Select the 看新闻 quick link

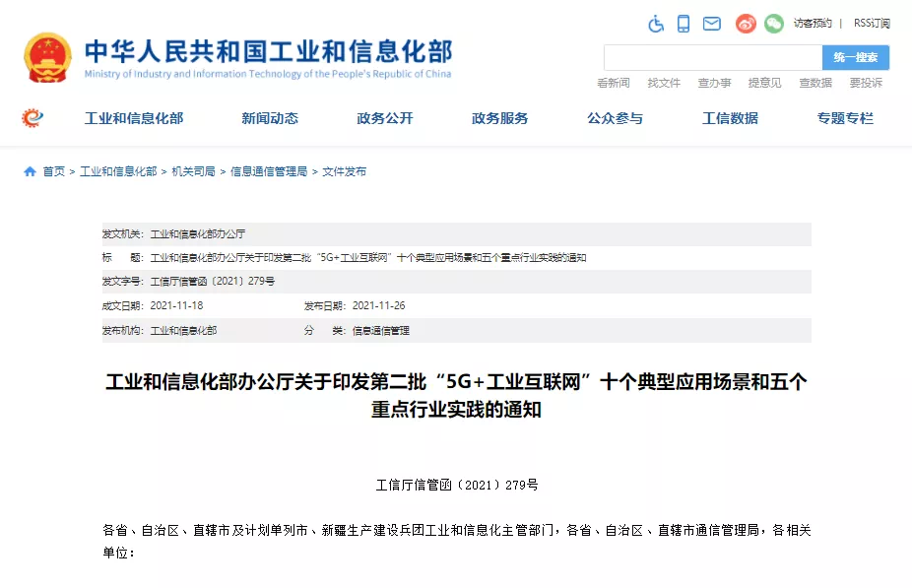click(614, 83)
